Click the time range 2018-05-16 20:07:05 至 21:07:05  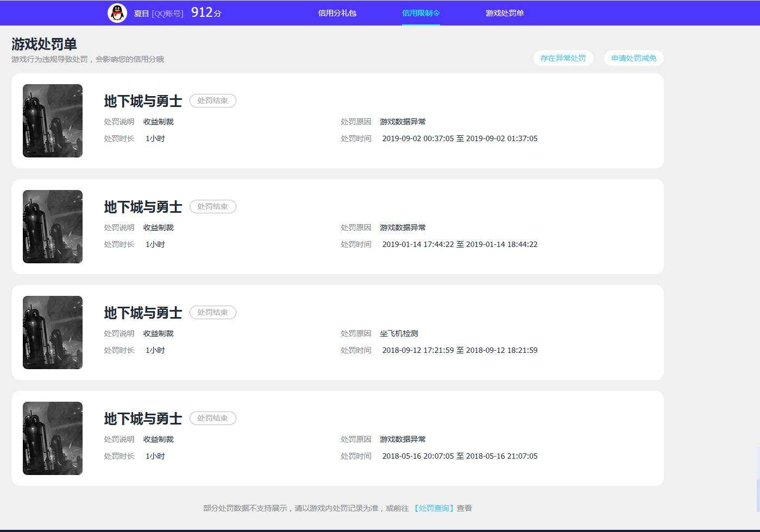[x=460, y=456]
